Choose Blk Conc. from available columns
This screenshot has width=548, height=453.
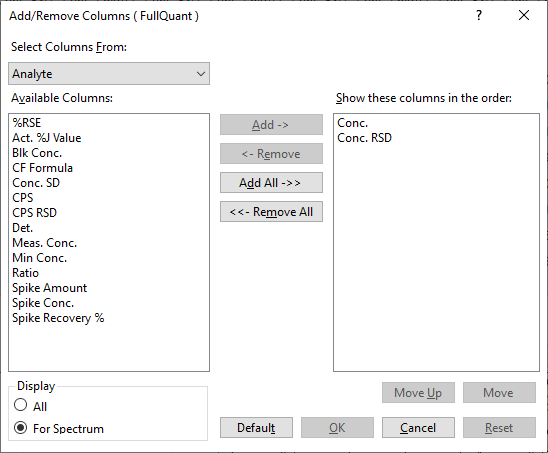[37, 153]
